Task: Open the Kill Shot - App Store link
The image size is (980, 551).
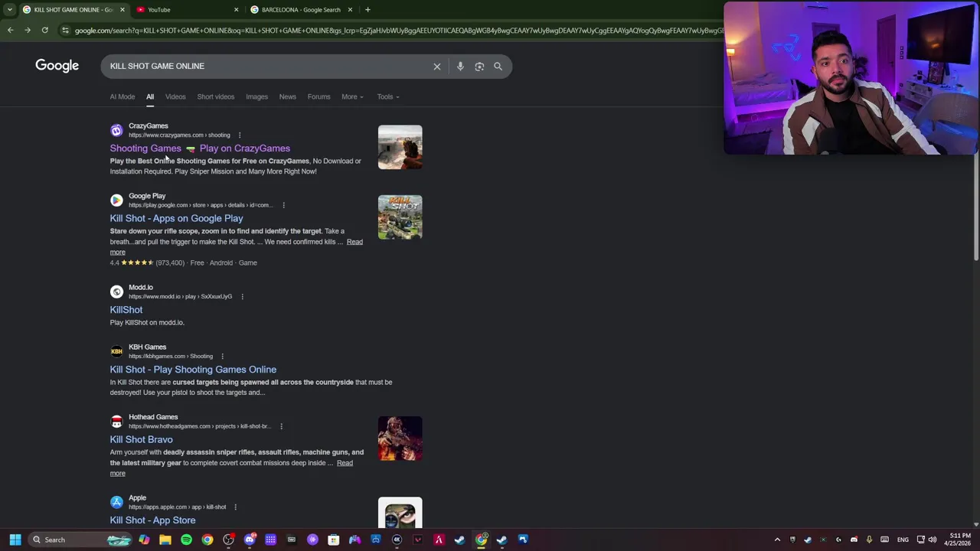Action: tap(152, 520)
